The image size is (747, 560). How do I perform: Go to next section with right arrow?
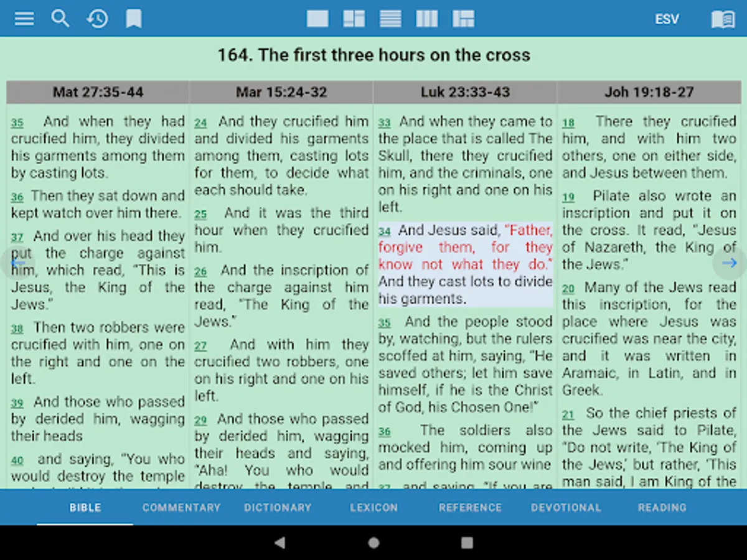pyautogui.click(x=730, y=263)
